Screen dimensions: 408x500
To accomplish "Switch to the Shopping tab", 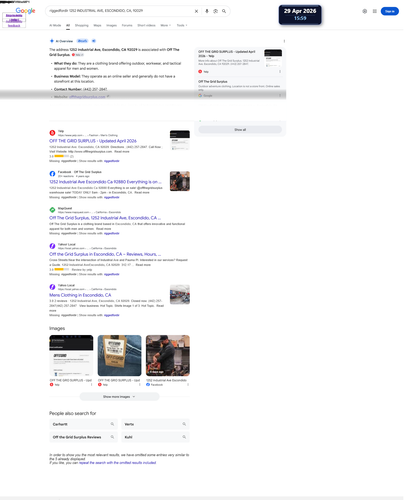I will pos(82,25).
